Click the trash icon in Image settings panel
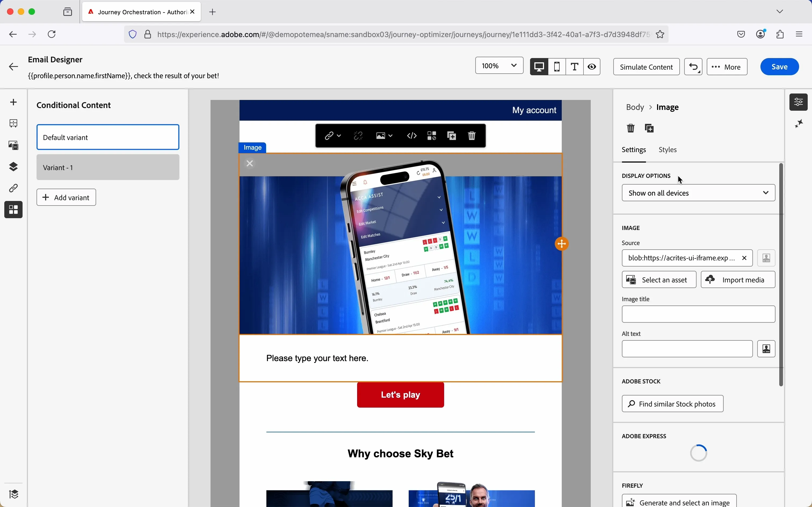Image resolution: width=812 pixels, height=507 pixels. click(x=631, y=128)
